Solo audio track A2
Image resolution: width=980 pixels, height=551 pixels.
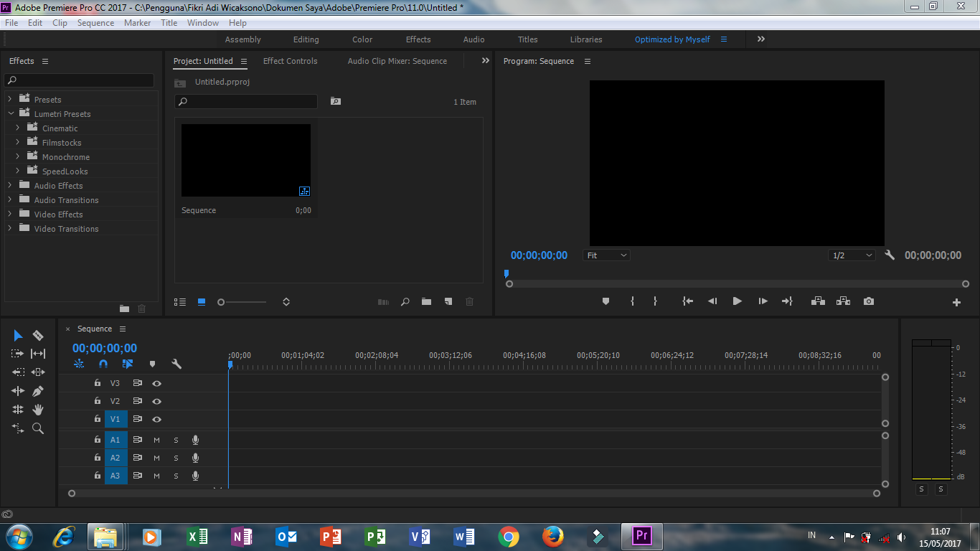(176, 458)
